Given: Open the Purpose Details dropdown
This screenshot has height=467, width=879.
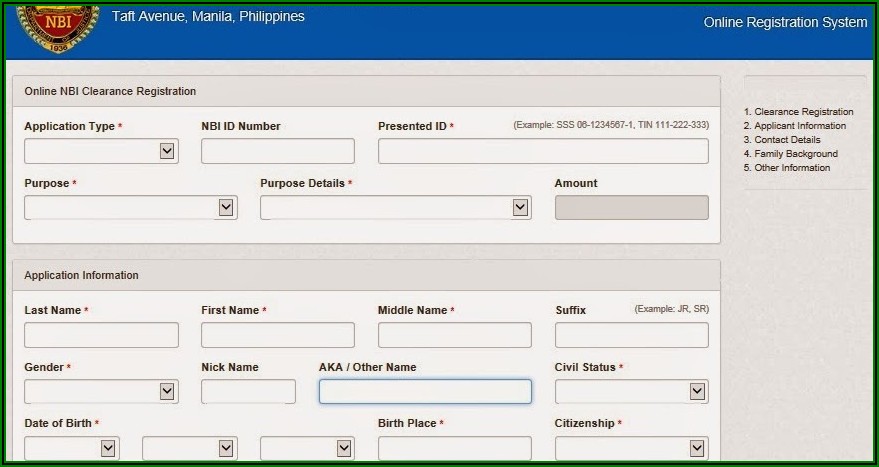Looking at the screenshot, I should [x=395, y=207].
